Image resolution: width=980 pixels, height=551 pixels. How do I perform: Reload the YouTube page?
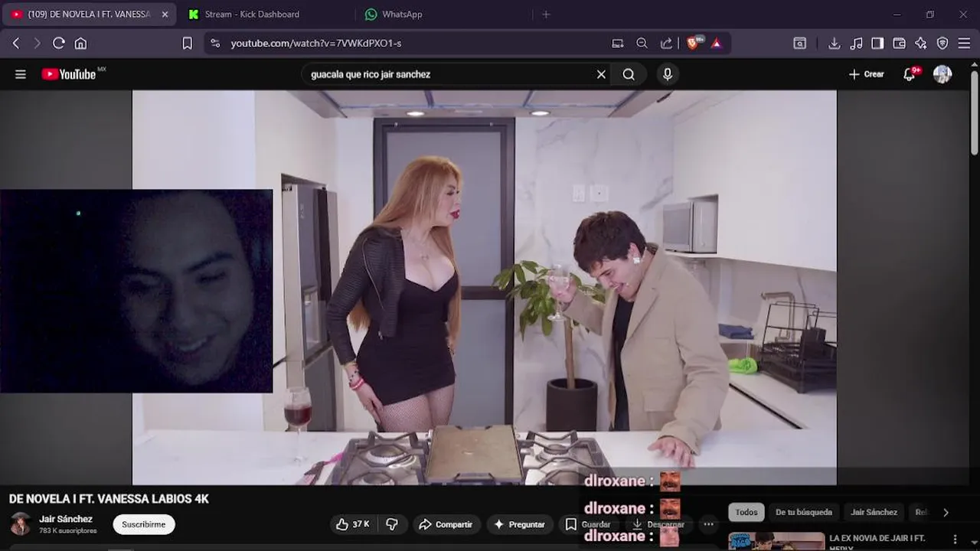click(58, 44)
